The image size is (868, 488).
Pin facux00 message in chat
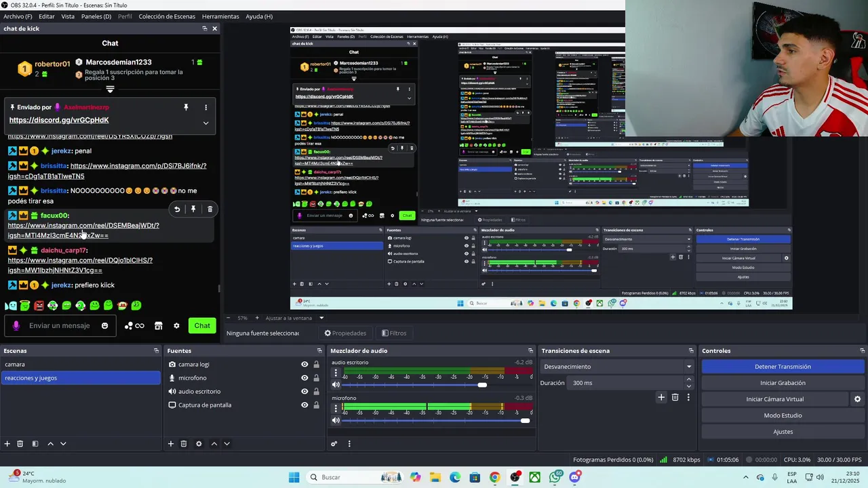(x=193, y=209)
